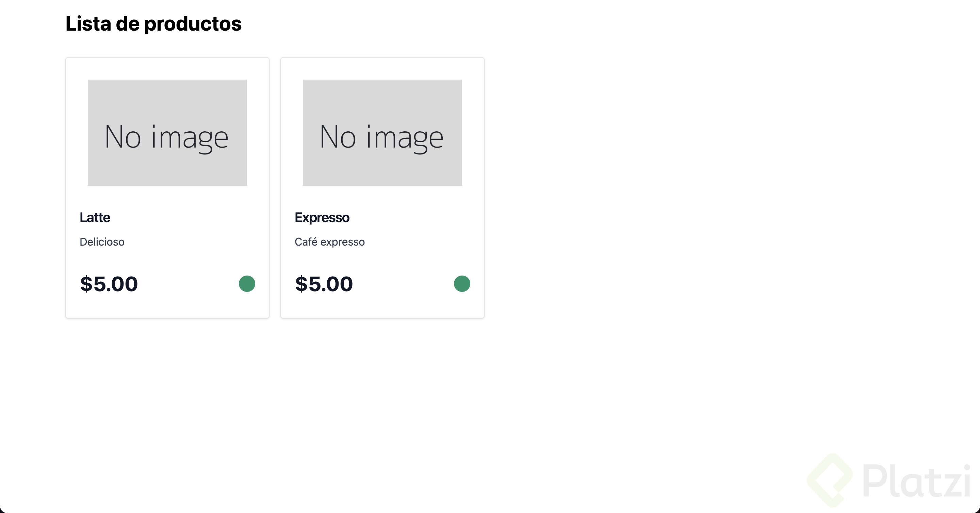Screen dimensions: 980x513
Task: Click the Platzi wordmark text
Action: tap(916, 481)
